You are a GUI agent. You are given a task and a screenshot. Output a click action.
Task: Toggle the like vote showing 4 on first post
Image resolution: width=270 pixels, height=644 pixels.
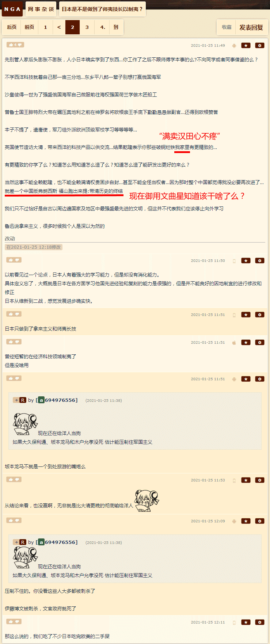[15, 45]
